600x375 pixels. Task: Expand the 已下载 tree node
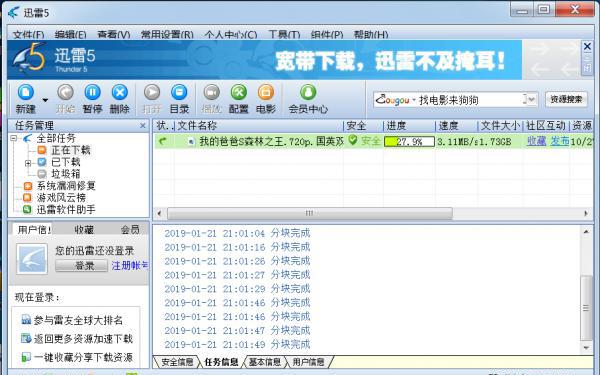(x=28, y=163)
